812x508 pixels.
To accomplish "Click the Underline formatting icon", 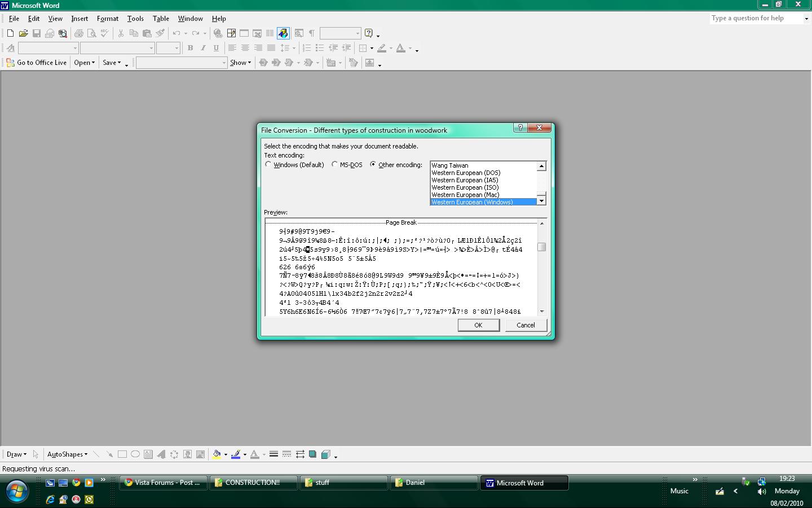I will (216, 48).
